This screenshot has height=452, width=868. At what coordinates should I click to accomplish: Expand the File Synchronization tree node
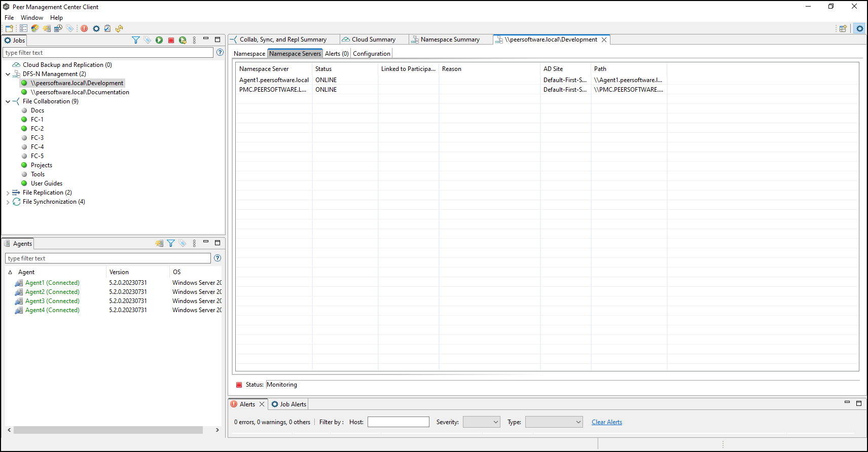pos(8,202)
